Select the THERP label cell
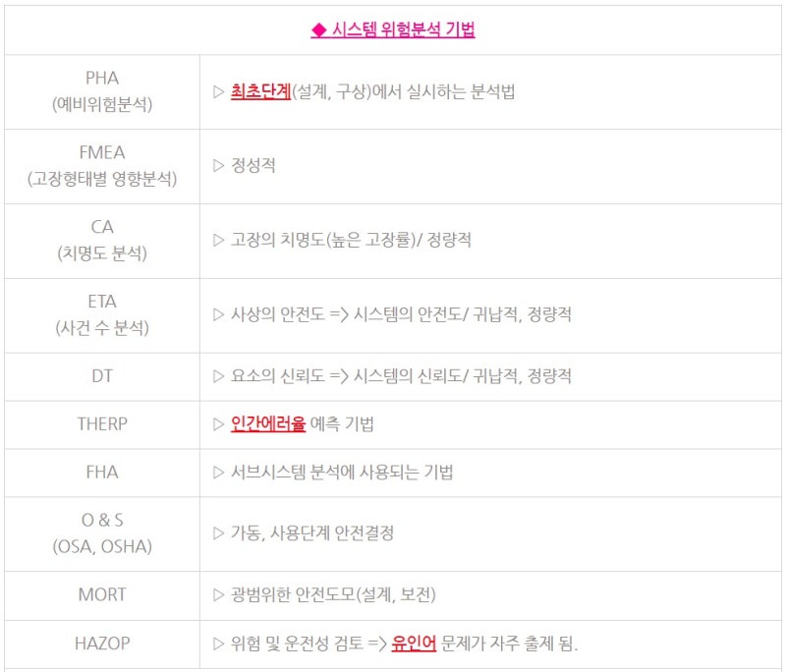 click(x=102, y=424)
